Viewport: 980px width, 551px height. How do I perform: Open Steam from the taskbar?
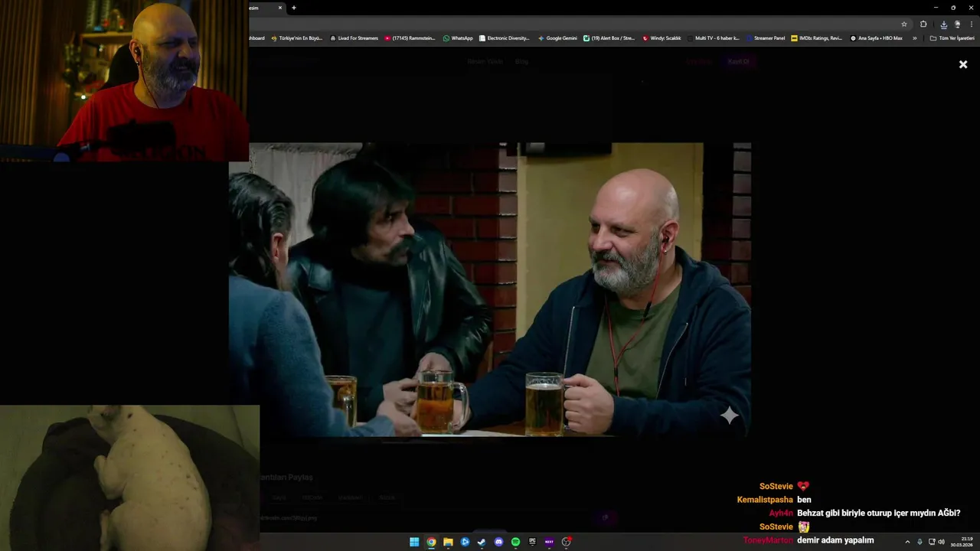(482, 542)
